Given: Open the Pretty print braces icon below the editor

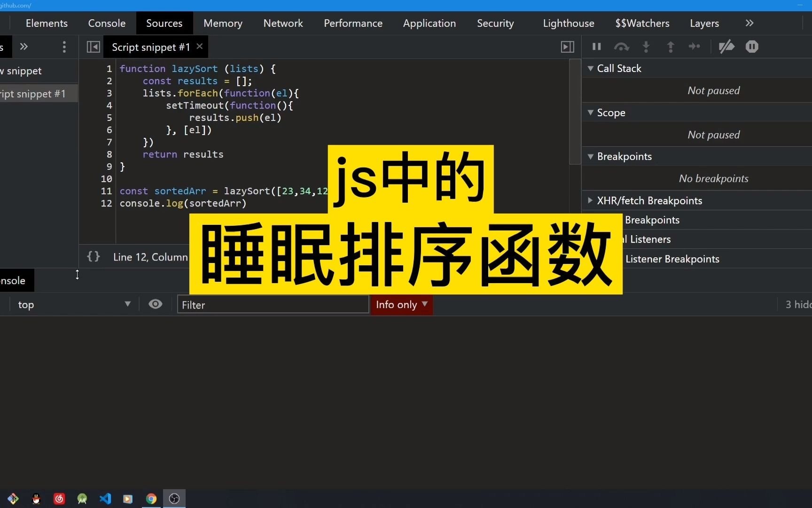Looking at the screenshot, I should (93, 256).
